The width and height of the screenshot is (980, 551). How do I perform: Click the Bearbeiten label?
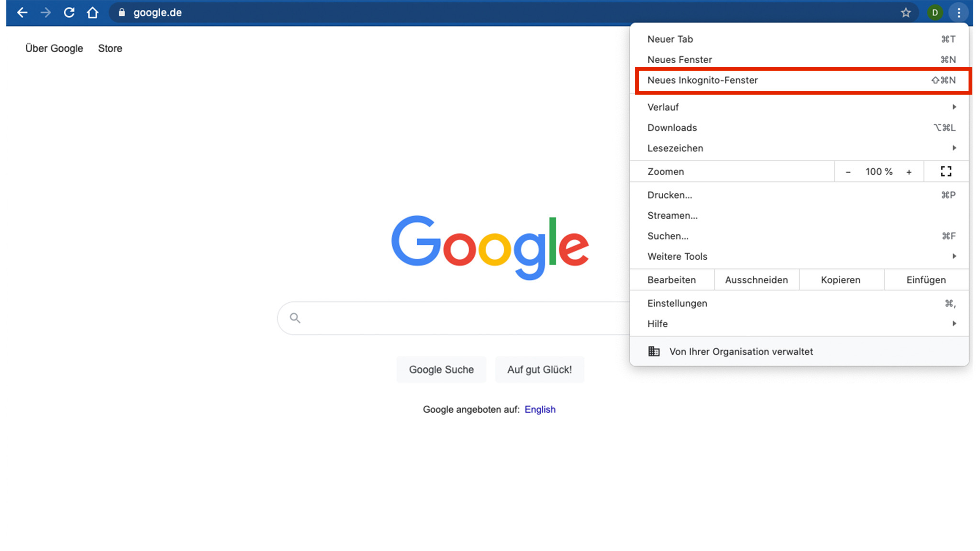click(x=672, y=280)
